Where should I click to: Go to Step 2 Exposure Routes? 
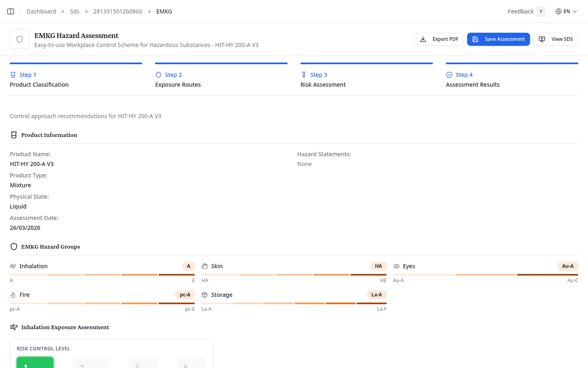pos(178,79)
